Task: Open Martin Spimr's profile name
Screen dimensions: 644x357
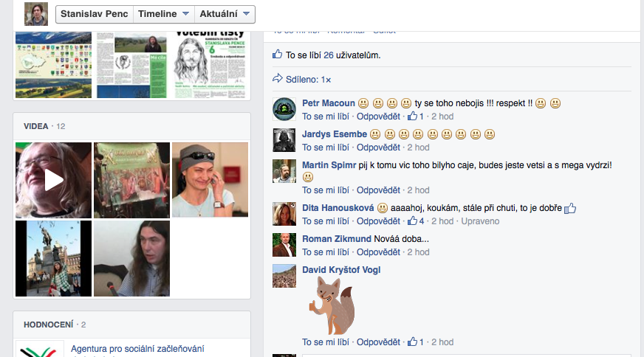Action: pyautogui.click(x=329, y=165)
